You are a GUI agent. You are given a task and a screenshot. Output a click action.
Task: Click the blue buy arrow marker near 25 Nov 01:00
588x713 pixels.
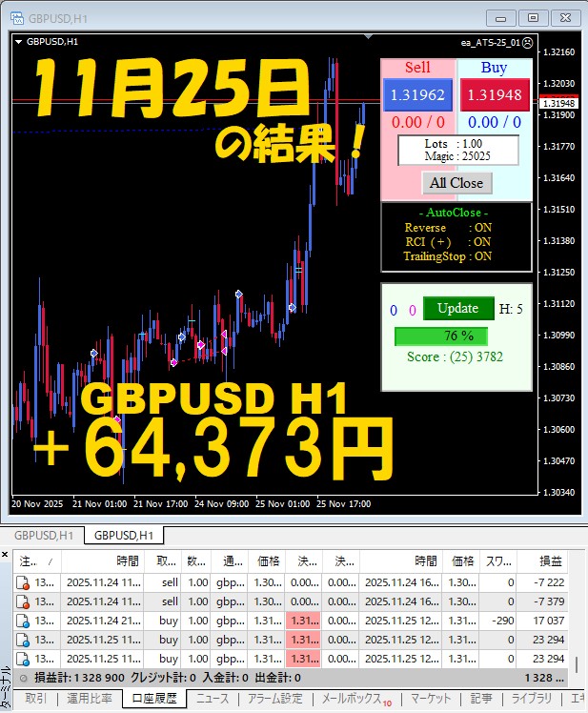pos(292,308)
